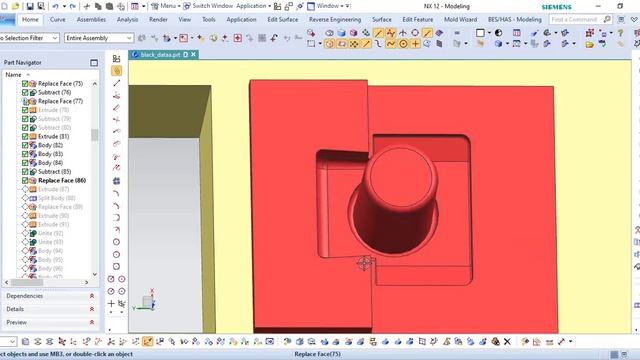Open the Menu dropdown in top bar
Image resolution: width=640 pixels, height=360 pixels.
[x=165, y=6]
